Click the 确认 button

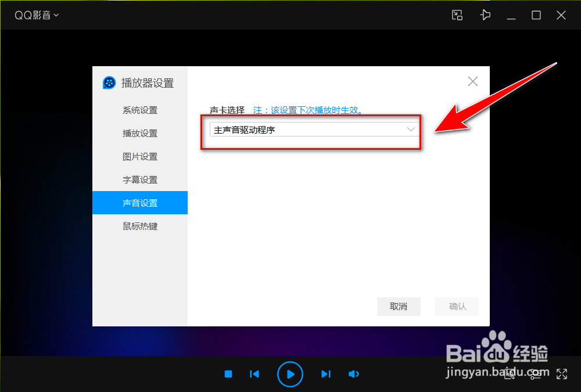[x=457, y=307]
